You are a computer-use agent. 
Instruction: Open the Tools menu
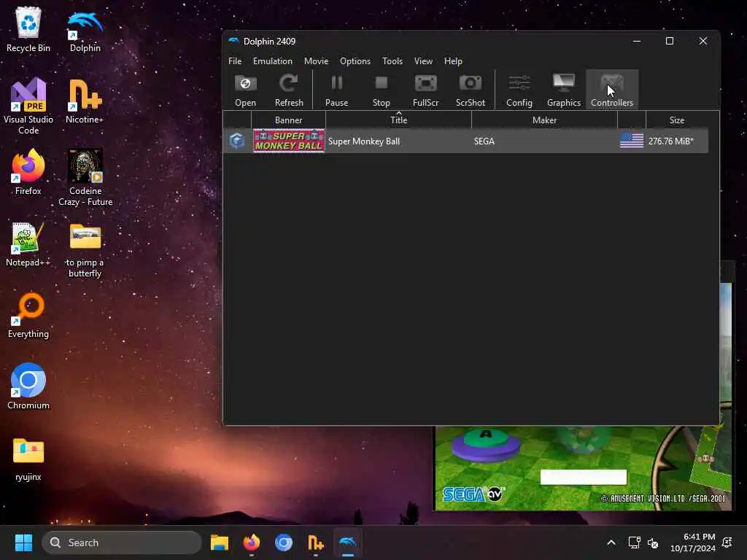(x=392, y=61)
